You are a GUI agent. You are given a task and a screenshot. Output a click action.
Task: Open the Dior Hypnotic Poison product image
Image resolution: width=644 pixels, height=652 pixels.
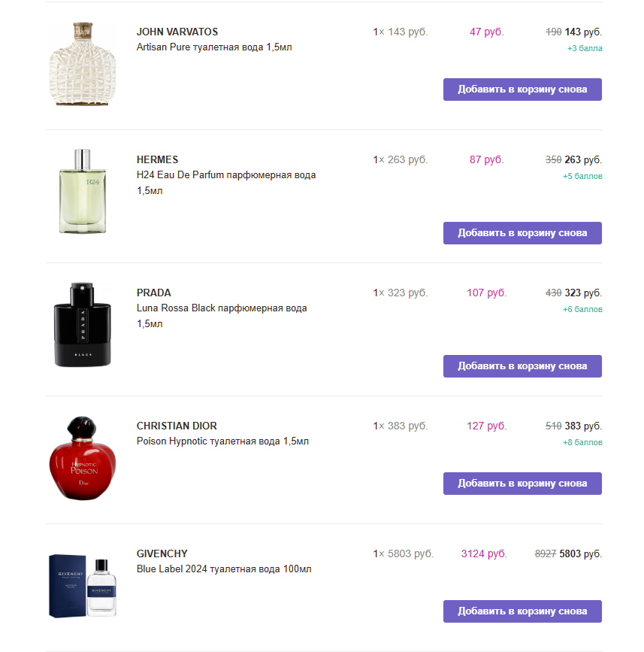pos(83,457)
